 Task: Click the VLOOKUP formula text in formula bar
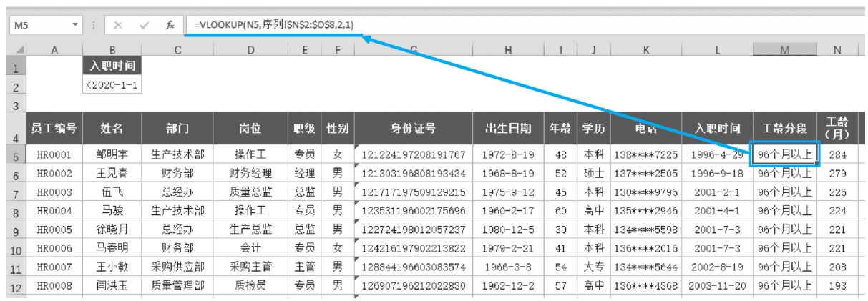tap(273, 25)
